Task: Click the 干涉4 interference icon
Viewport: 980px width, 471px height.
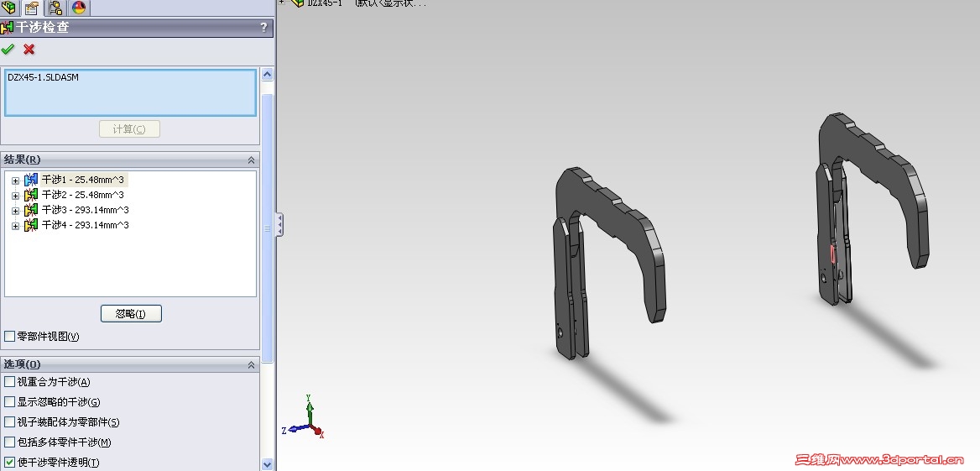Action: click(x=30, y=225)
